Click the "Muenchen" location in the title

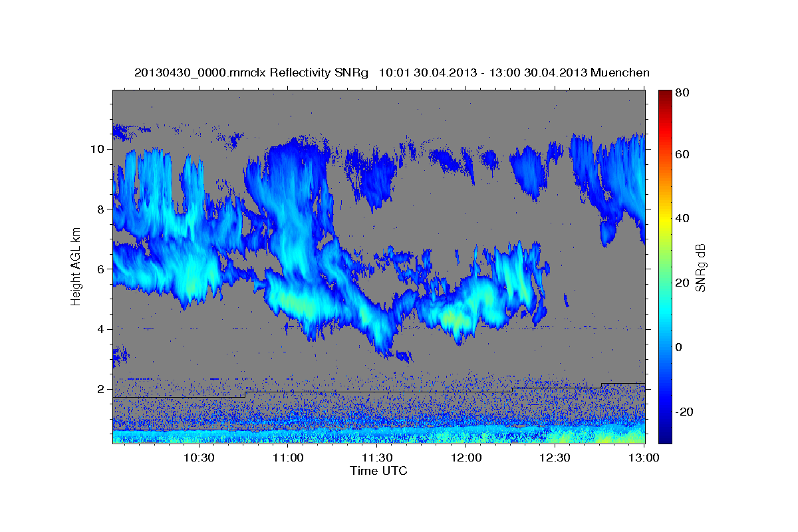pyautogui.click(x=618, y=72)
